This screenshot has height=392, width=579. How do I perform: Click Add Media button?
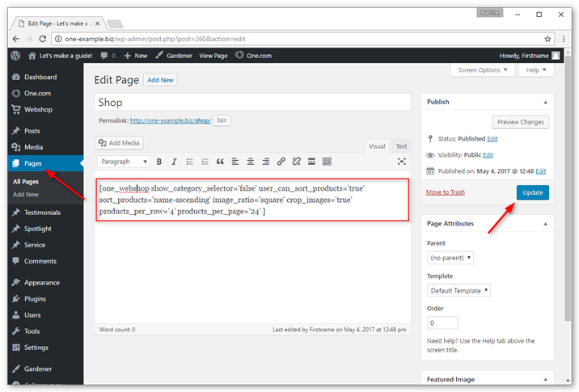[x=119, y=143]
